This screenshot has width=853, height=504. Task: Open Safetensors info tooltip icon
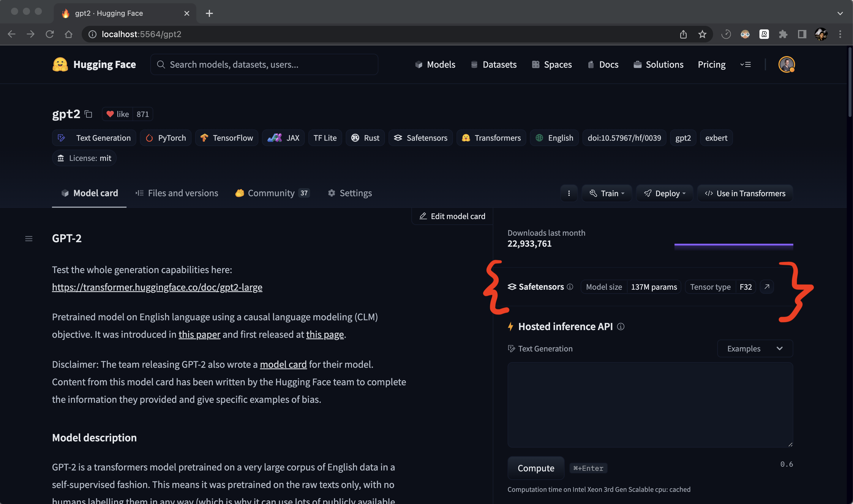coord(570,287)
